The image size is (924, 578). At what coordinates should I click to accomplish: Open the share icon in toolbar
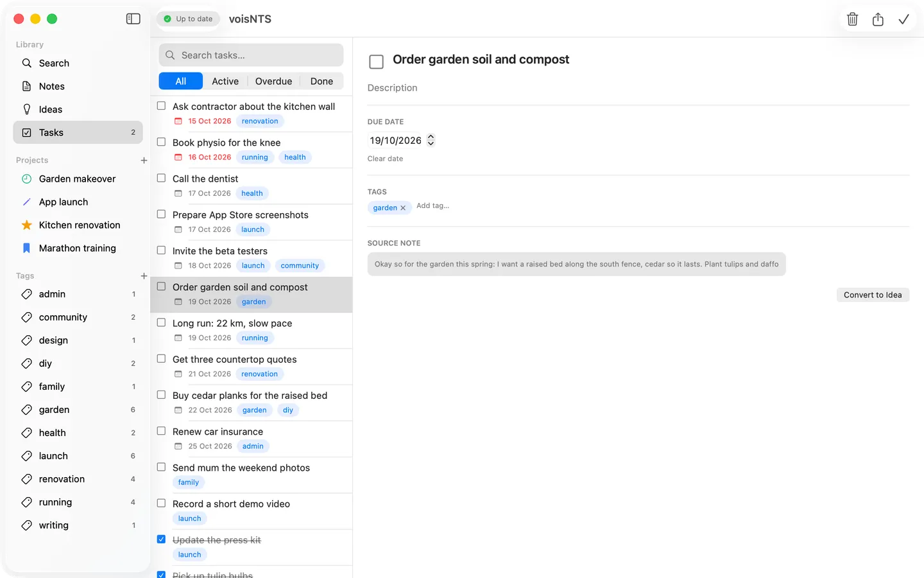click(x=878, y=19)
